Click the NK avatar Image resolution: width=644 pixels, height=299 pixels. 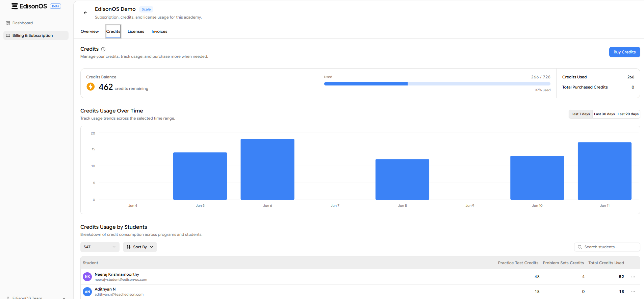click(x=87, y=277)
